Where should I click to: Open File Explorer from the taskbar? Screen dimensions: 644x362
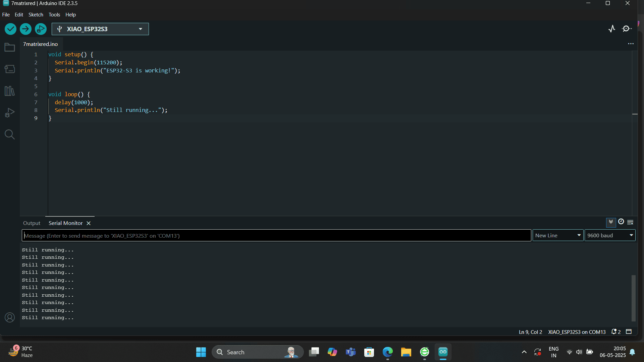click(406, 352)
